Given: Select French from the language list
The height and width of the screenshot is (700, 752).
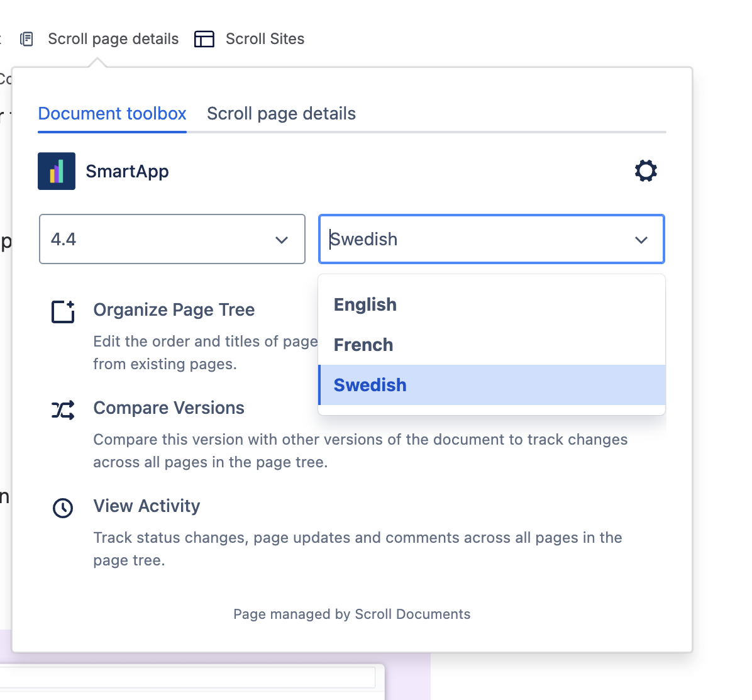Looking at the screenshot, I should 363,345.
